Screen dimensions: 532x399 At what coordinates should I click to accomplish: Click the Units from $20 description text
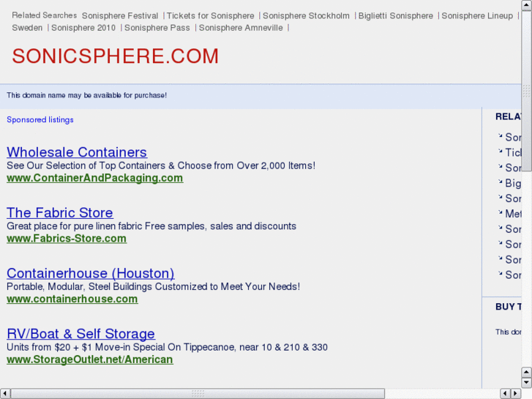[x=167, y=347]
